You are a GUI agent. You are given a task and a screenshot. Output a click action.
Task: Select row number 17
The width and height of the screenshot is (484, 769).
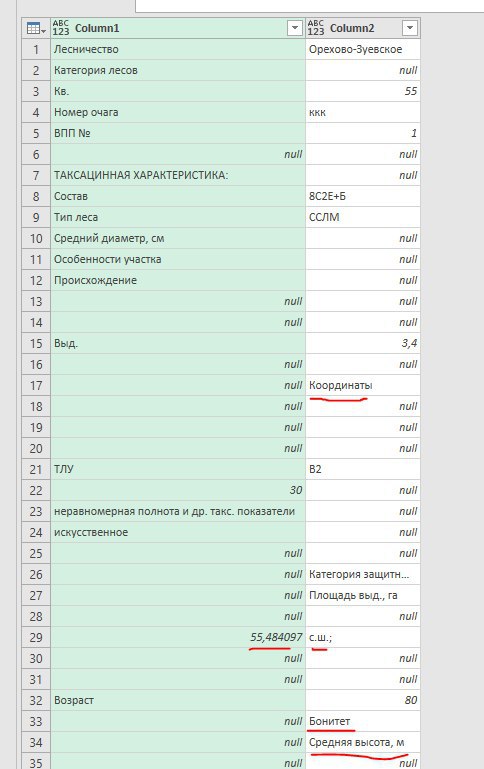click(x=36, y=385)
